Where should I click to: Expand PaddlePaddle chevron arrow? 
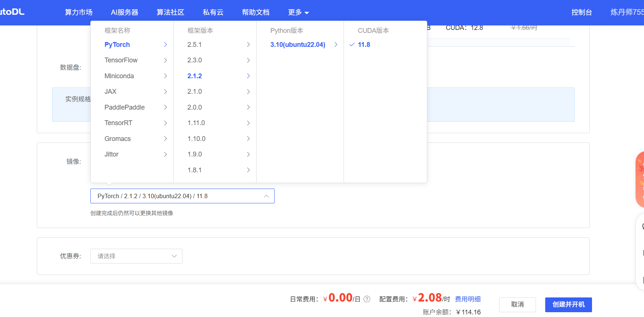pyautogui.click(x=166, y=107)
